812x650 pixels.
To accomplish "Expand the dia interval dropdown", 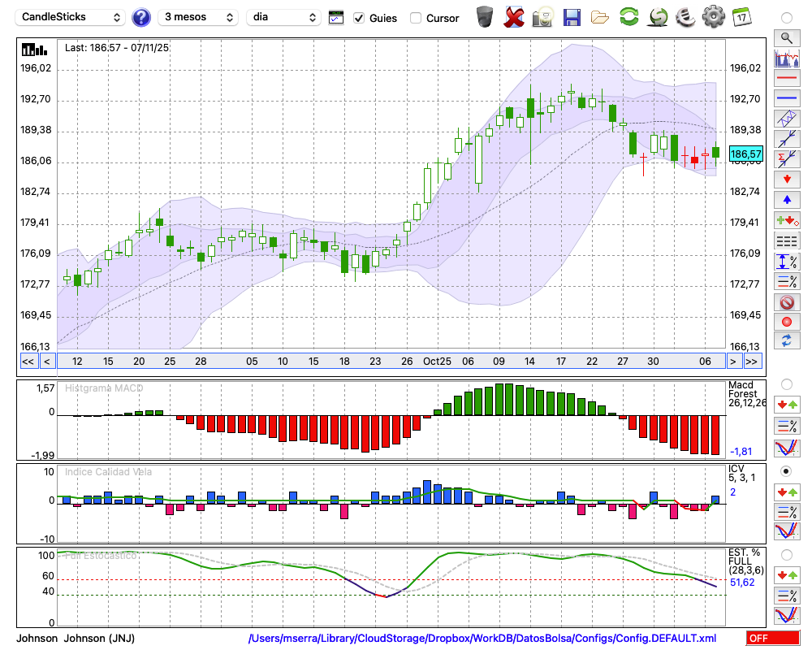I will (x=283, y=17).
